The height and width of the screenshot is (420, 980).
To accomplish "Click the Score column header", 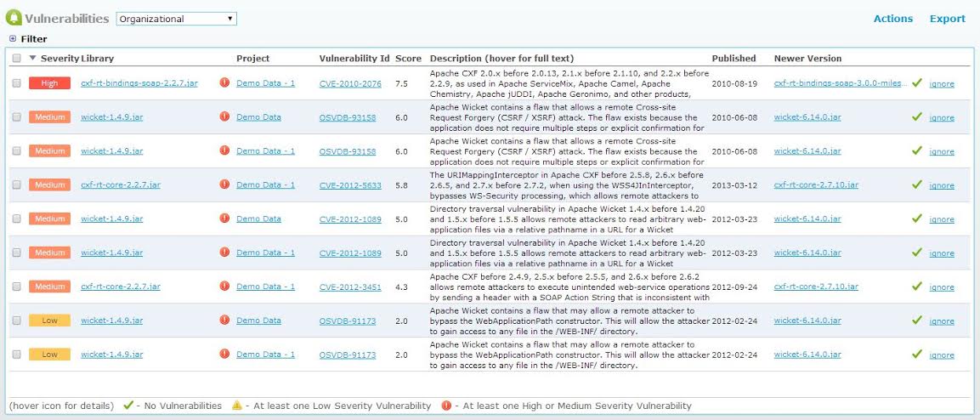I will coord(408,58).
